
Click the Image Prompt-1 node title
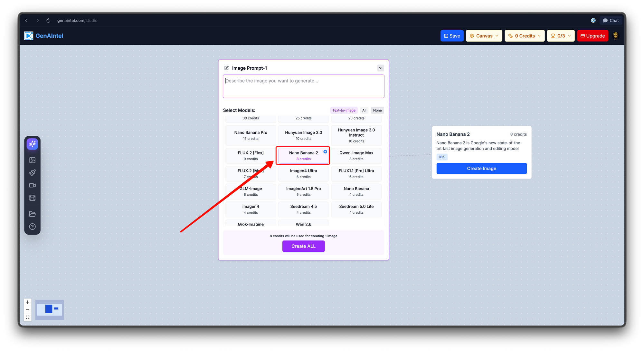click(x=250, y=68)
